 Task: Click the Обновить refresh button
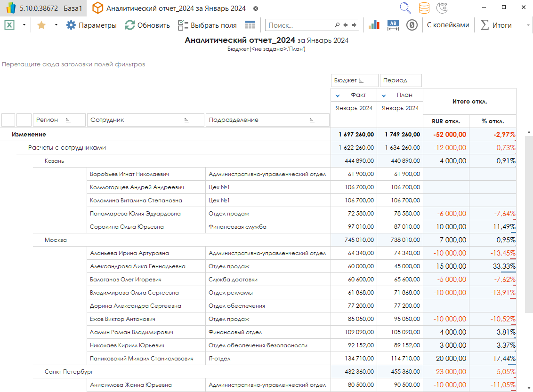coord(147,25)
